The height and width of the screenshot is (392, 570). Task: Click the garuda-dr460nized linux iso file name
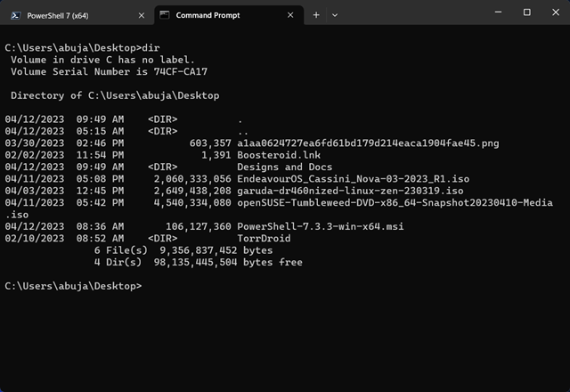[351, 191]
